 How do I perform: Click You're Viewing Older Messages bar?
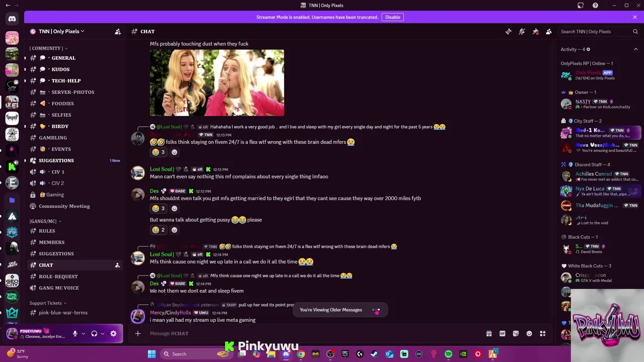tap(340, 310)
